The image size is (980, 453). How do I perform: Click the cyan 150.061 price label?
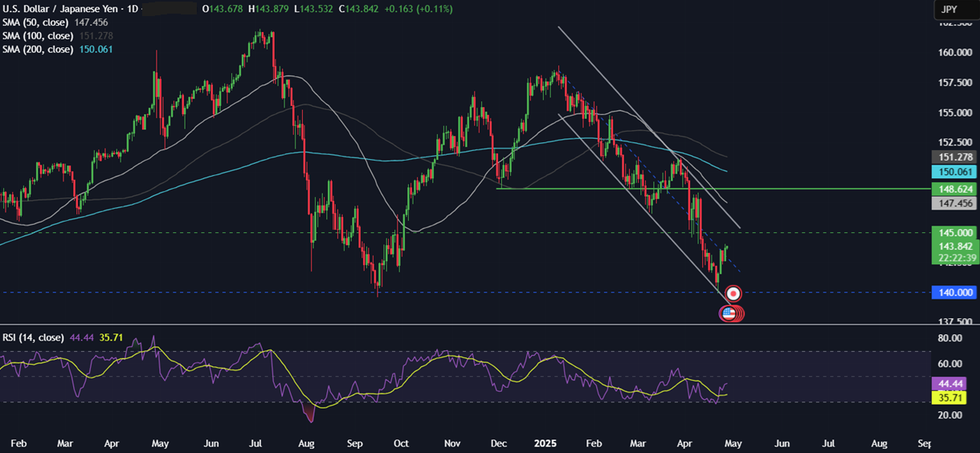point(953,172)
